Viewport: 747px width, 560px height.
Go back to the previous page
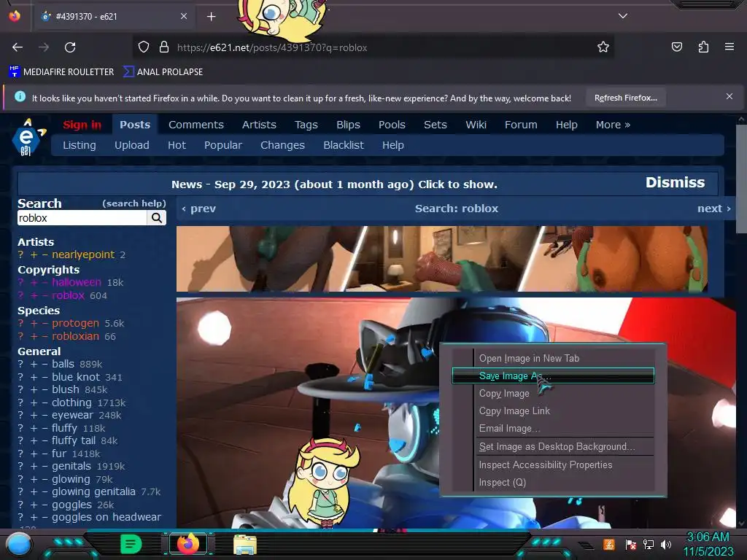pos(18,47)
